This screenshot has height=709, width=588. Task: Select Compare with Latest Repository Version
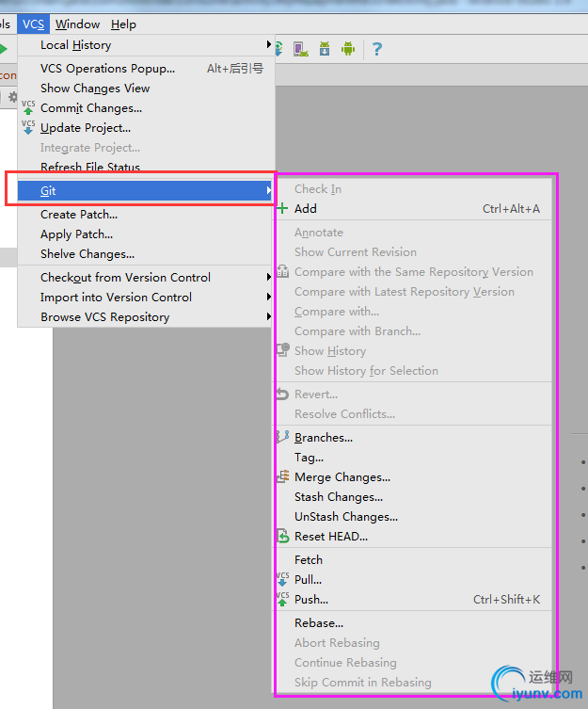(413, 292)
